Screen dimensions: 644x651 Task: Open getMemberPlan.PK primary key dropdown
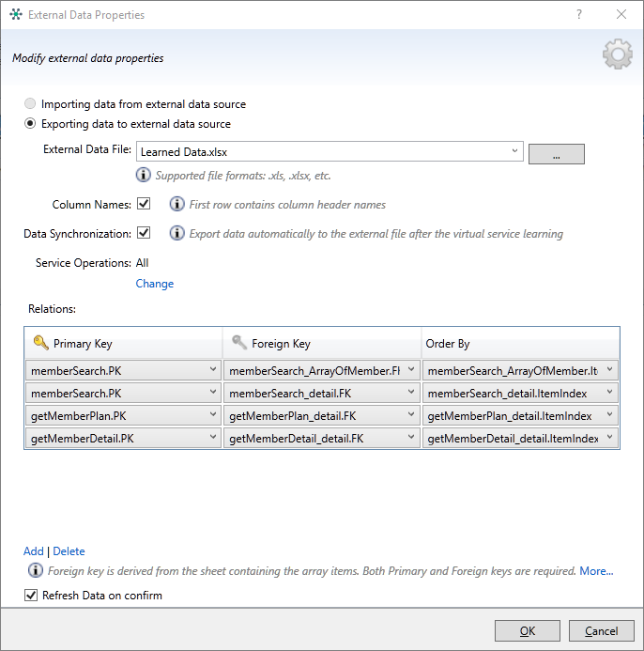[212, 416]
